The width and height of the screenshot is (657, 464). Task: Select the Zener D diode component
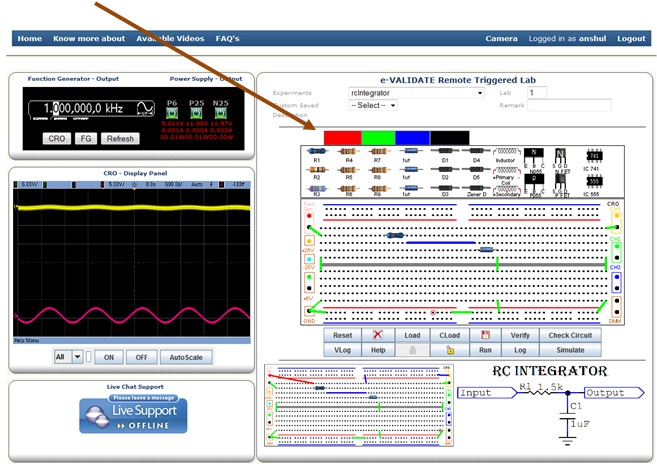(477, 187)
